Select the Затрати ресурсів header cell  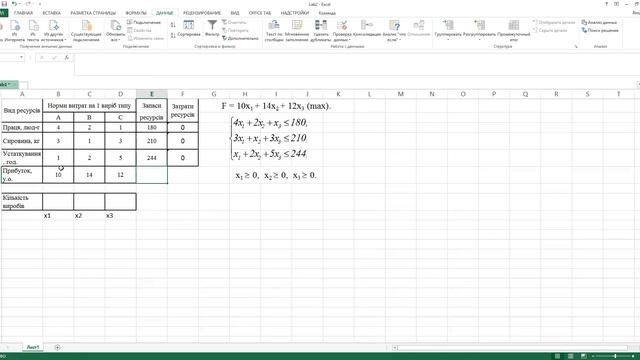(182, 110)
